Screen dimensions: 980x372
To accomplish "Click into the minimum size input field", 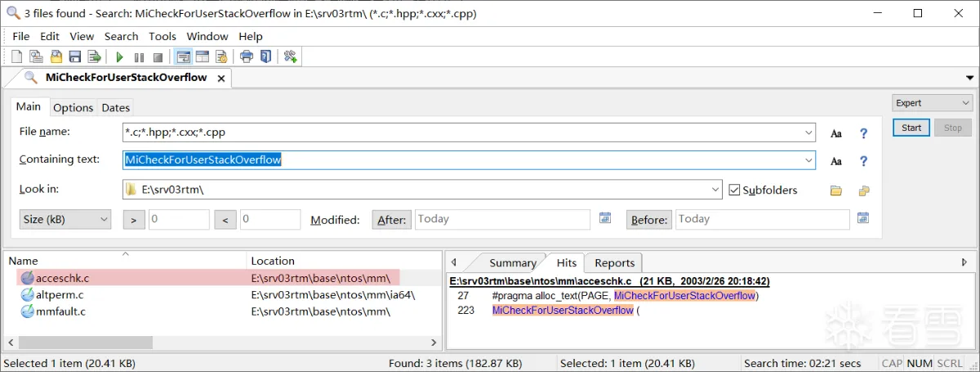I will (x=179, y=219).
